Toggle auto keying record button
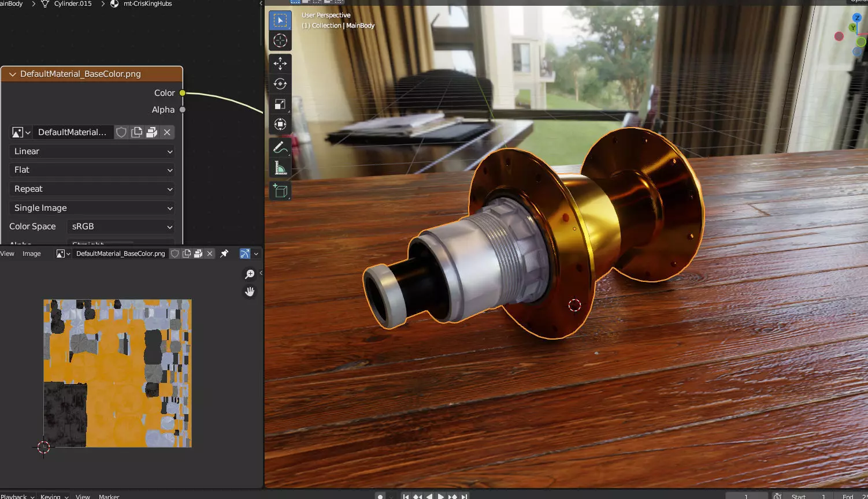This screenshot has height=499, width=868. pyautogui.click(x=380, y=496)
